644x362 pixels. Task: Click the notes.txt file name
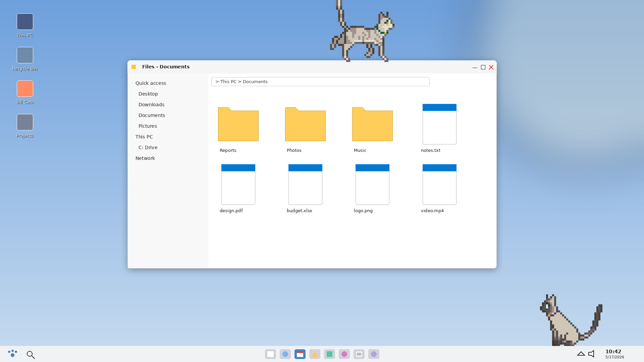431,150
